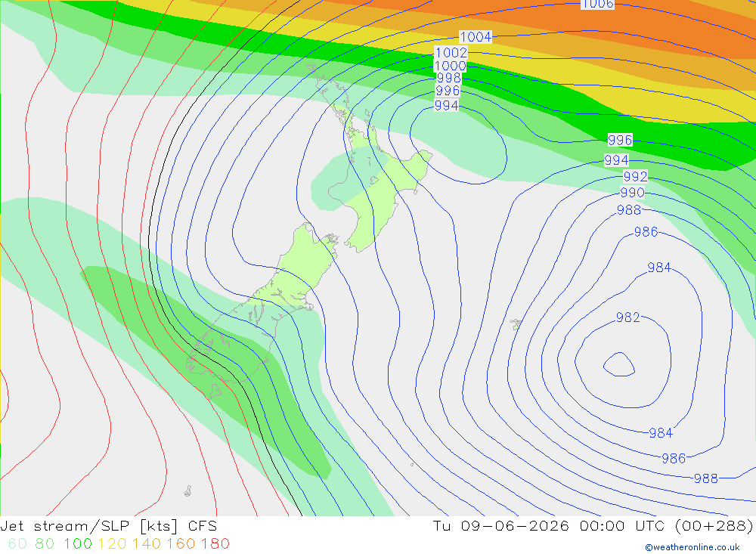Click the 100 knots legend value
Screen dimensions: 756x554
(78, 543)
